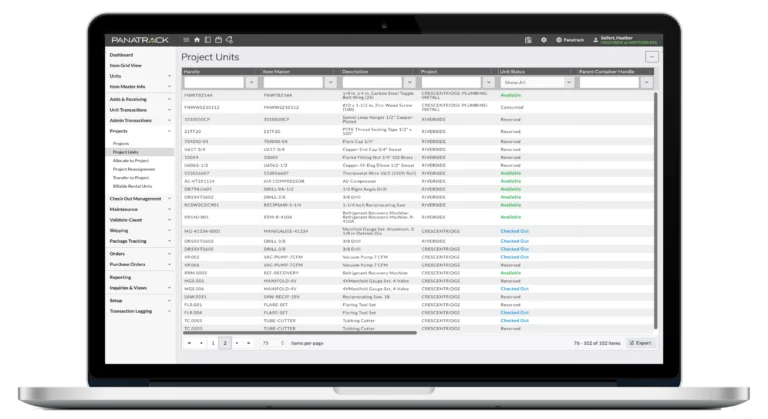The image size is (768, 419).
Task: Select Project Units in the sidebar
Action: pyautogui.click(x=140, y=152)
